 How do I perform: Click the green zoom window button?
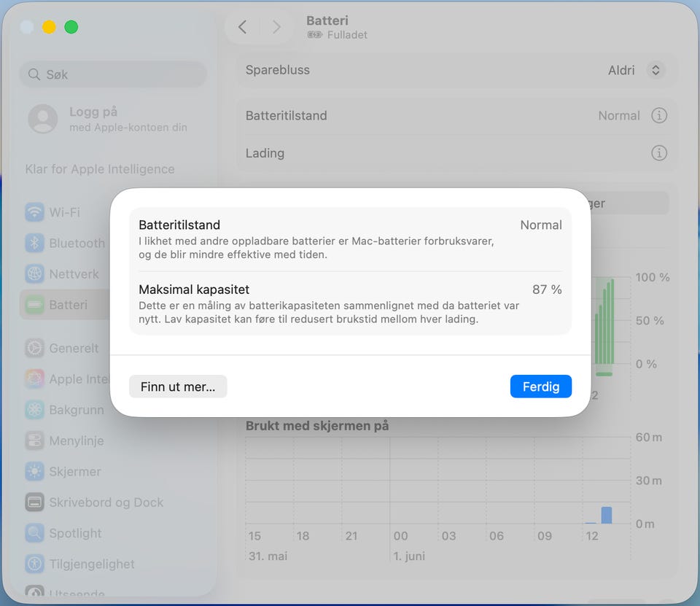[71, 27]
